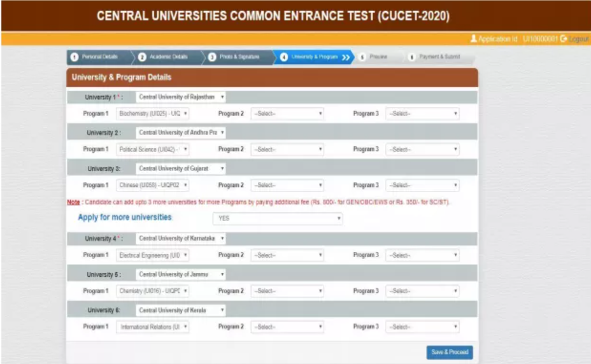Open Program 3 dropdown under University 5
The width and height of the screenshot is (591, 364).
click(422, 291)
